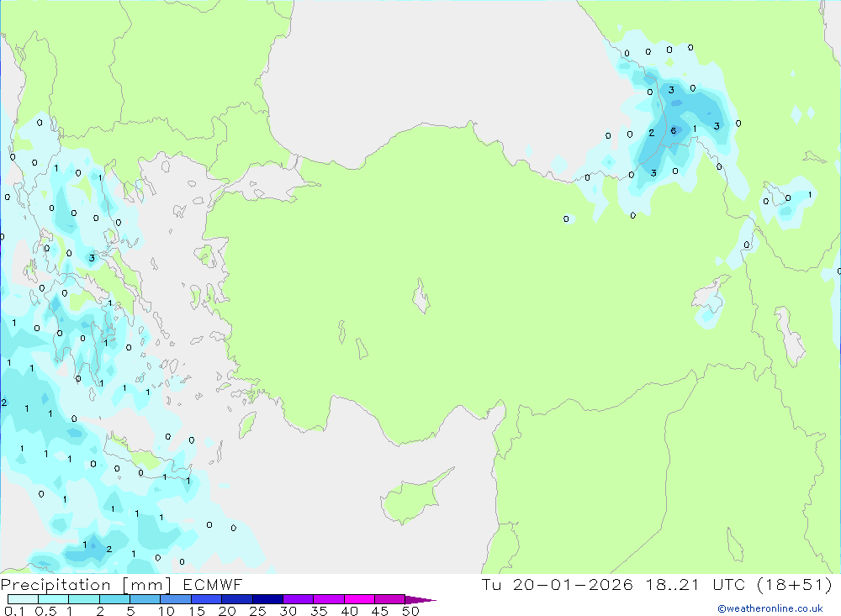Click the 'ECMWF' model label
Screen dimensions: 841x616
(213, 585)
